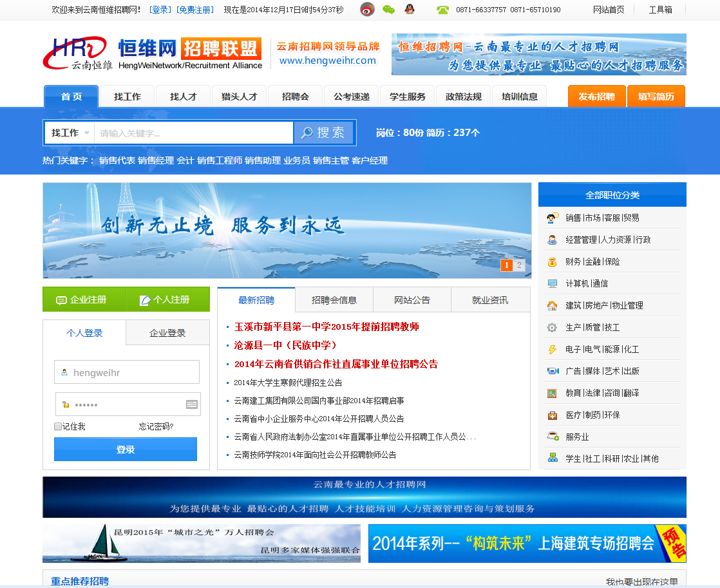This screenshot has height=588, width=720.
Task: Switch to the 企业登录 tab
Action: click(x=167, y=332)
